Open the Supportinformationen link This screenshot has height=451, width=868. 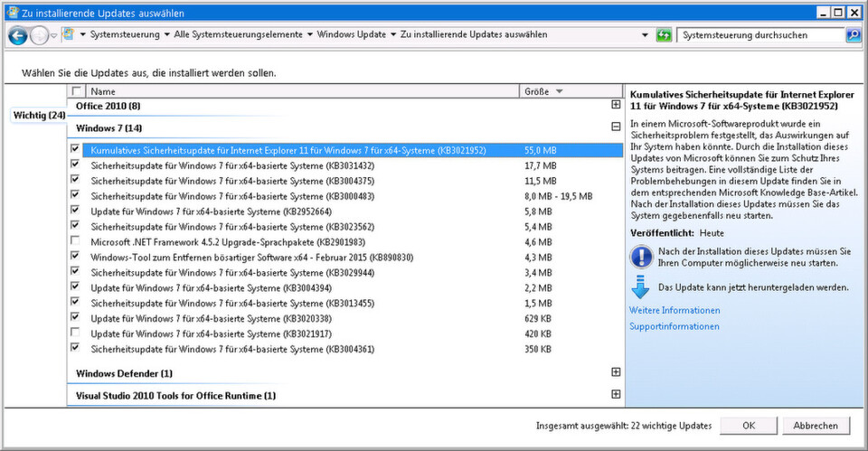pyautogui.click(x=675, y=326)
